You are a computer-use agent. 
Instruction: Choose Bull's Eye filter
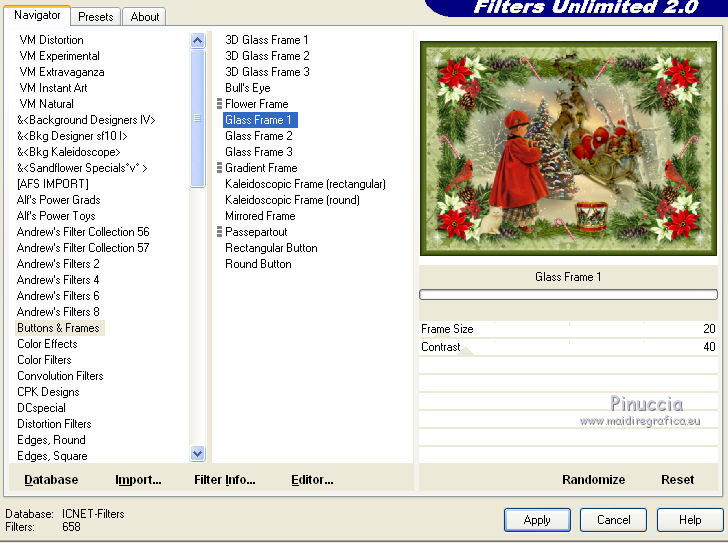coord(247,88)
